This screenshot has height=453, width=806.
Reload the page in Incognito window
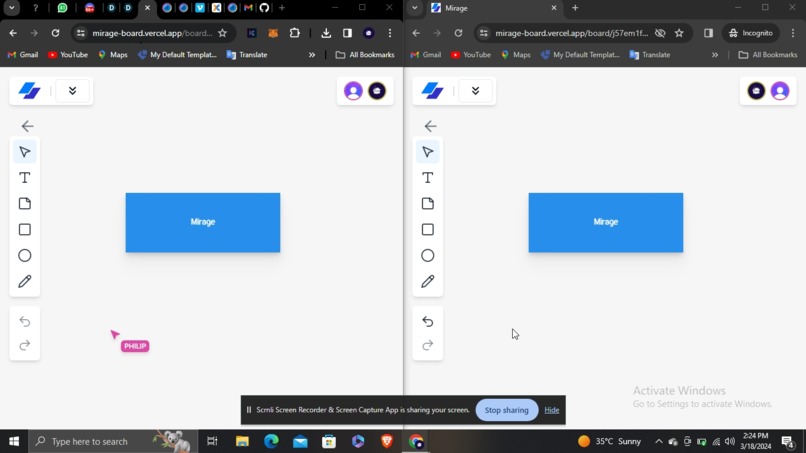point(458,33)
